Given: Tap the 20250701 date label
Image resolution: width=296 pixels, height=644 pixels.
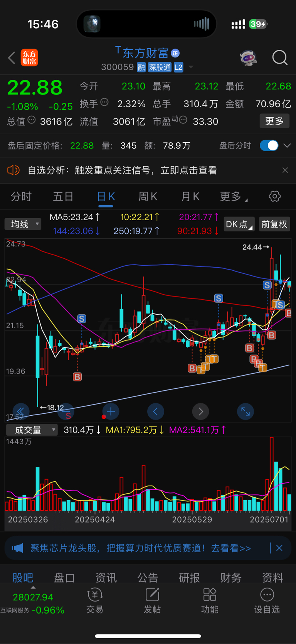Looking at the screenshot, I should click(x=269, y=519).
